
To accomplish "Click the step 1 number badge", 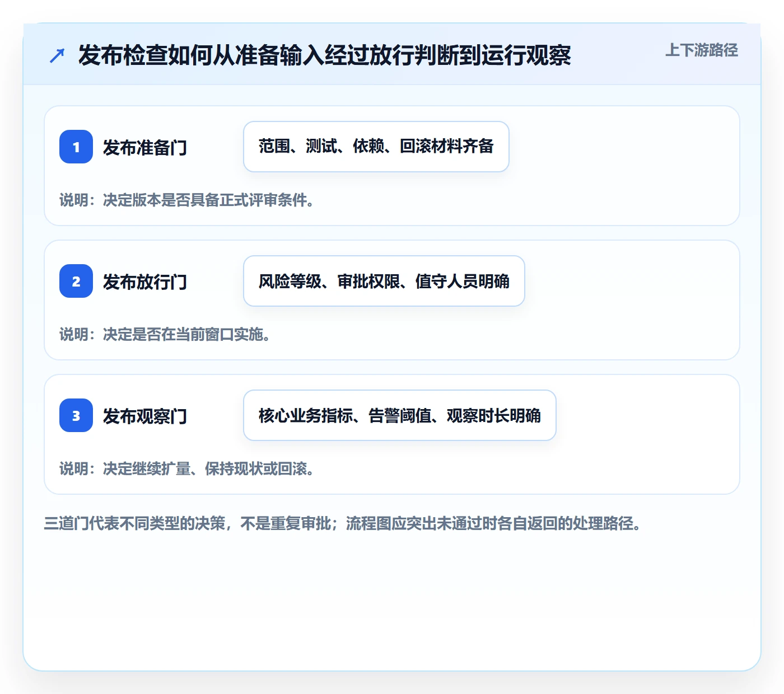I will (x=76, y=147).
